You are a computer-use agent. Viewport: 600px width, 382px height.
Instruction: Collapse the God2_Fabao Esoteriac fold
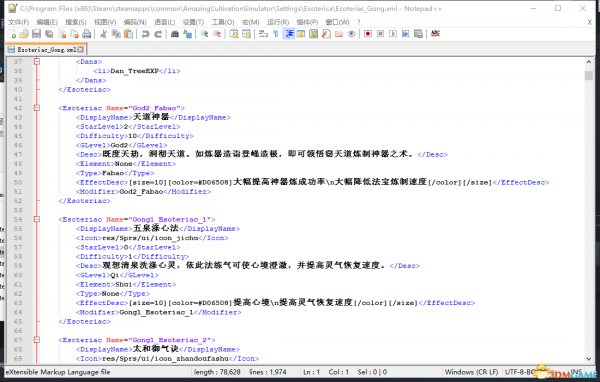[x=37, y=108]
